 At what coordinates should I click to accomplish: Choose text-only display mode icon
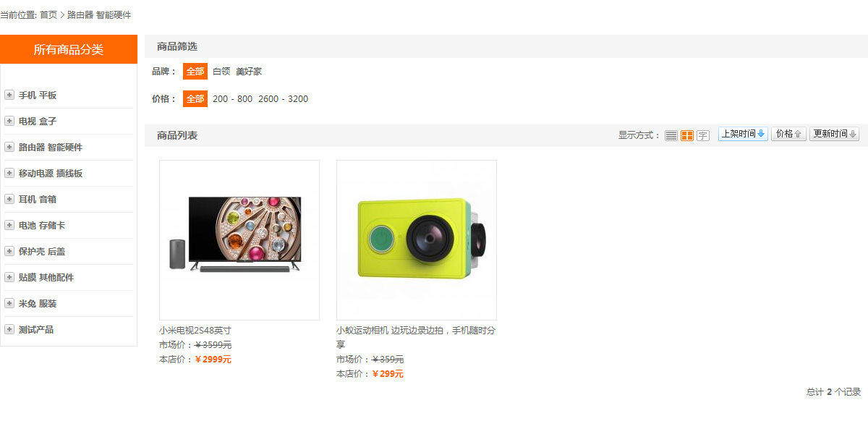[703, 135]
